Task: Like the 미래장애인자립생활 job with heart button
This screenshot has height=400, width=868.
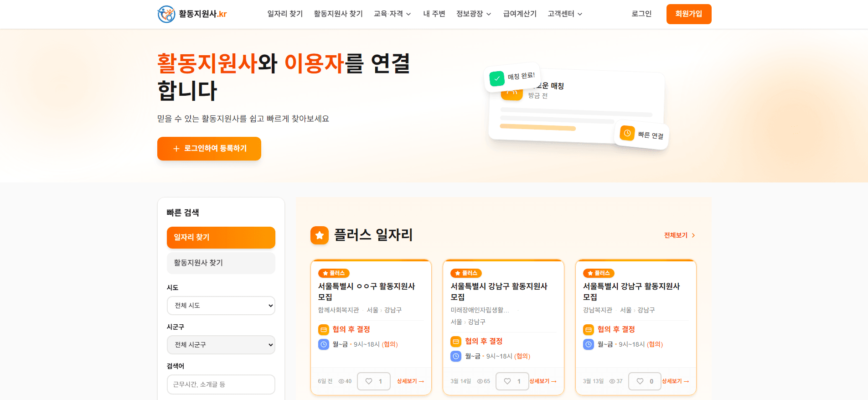Action: (512, 381)
